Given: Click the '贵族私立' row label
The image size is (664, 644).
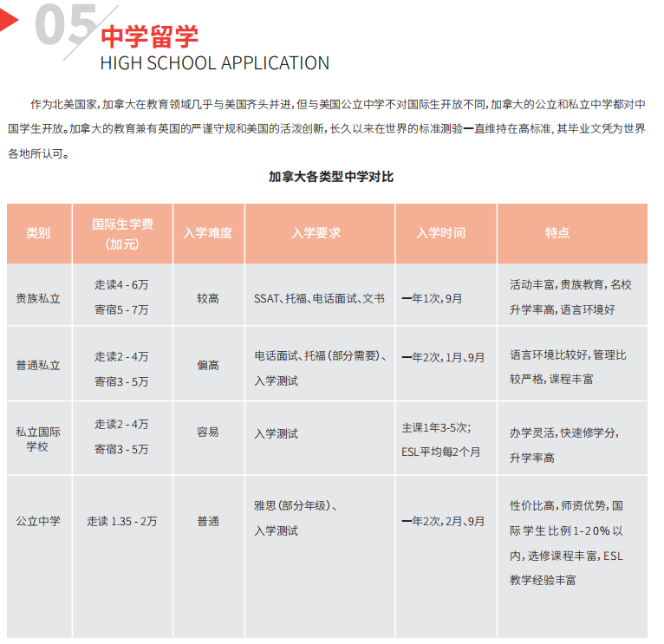Looking at the screenshot, I should click(38, 298).
